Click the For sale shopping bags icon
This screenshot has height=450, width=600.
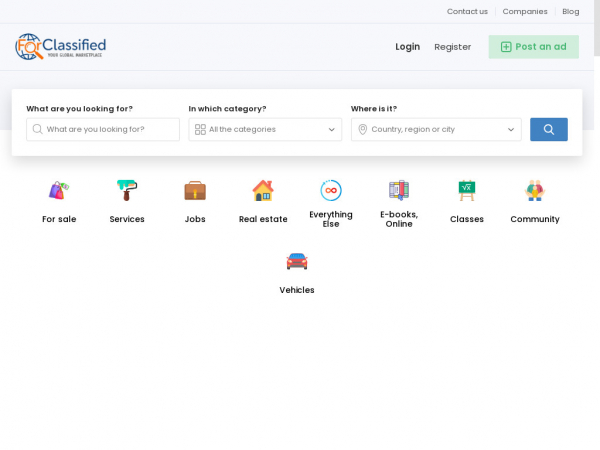point(59,190)
